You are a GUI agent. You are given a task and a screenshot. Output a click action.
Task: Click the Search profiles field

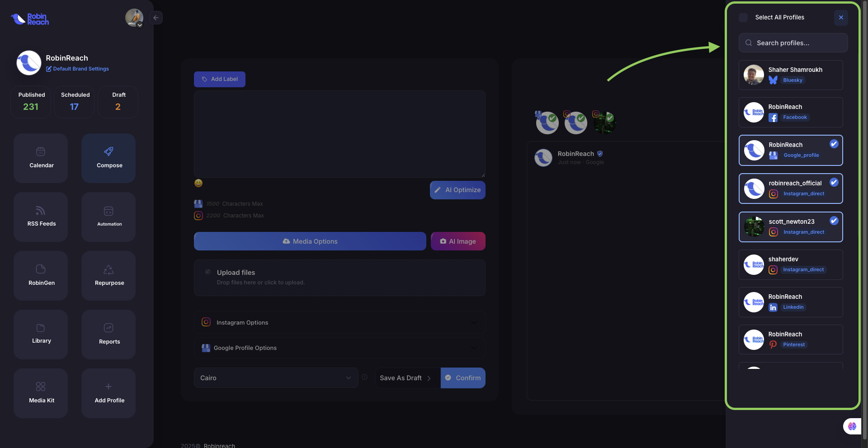pos(793,43)
